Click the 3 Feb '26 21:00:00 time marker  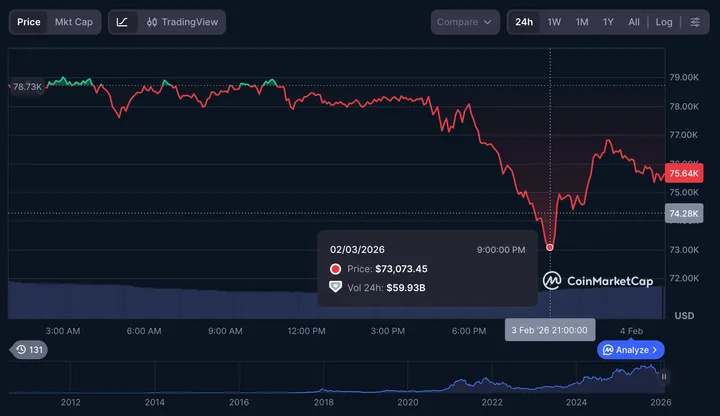coord(550,330)
